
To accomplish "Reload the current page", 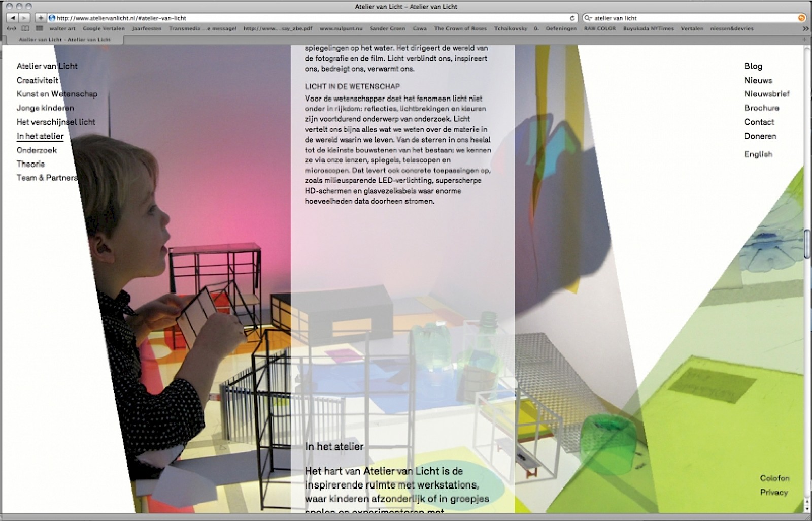I will tap(572, 18).
